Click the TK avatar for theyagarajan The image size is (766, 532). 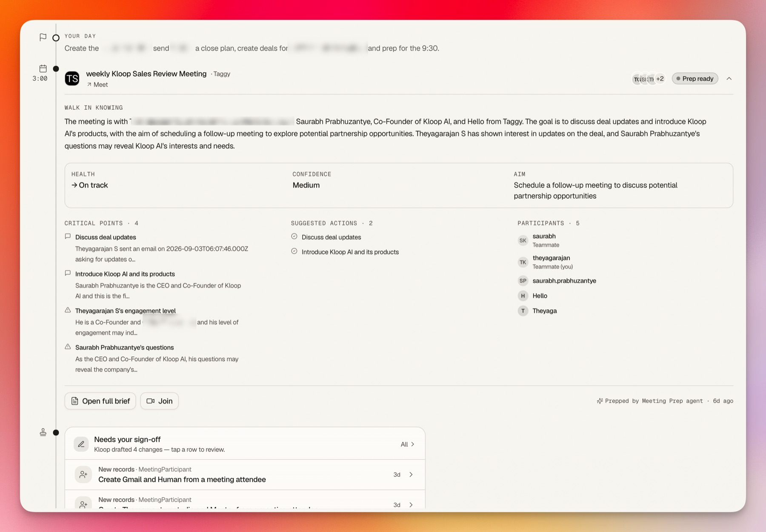click(x=523, y=262)
